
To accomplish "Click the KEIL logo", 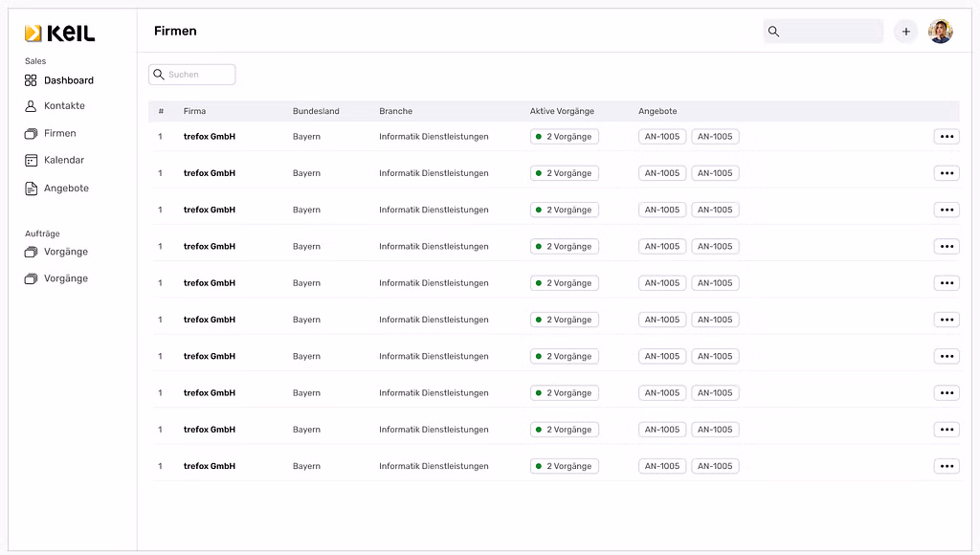I will tap(59, 33).
